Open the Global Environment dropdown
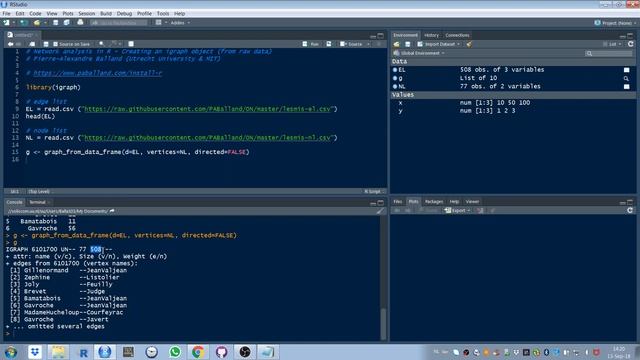 419,53
